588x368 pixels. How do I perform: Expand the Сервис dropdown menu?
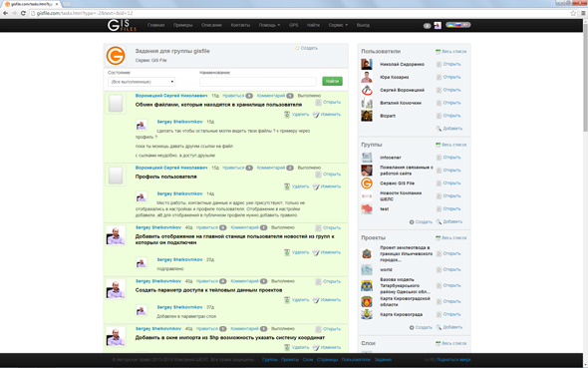tap(338, 25)
